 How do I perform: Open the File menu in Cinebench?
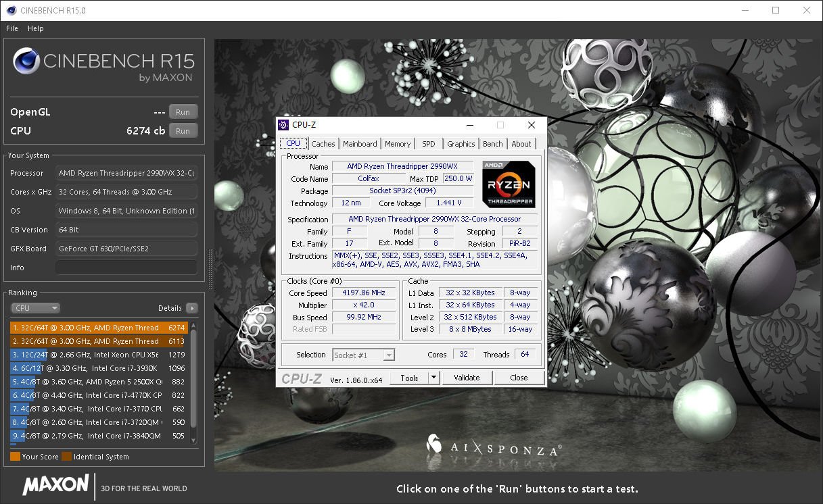pos(11,28)
